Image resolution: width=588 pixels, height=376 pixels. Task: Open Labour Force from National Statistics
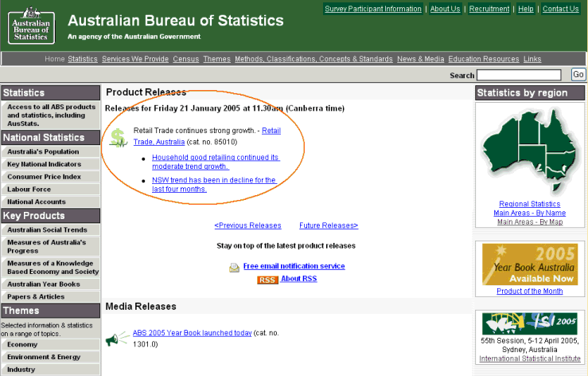pyautogui.click(x=29, y=190)
